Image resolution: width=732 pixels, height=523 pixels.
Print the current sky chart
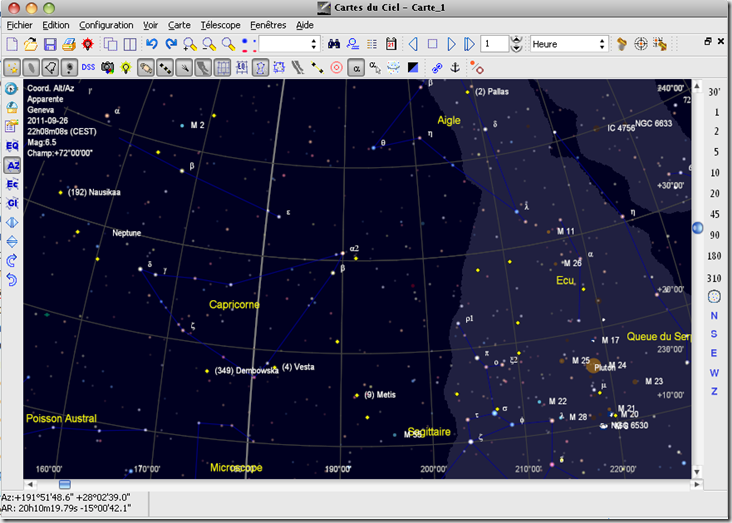(69, 44)
